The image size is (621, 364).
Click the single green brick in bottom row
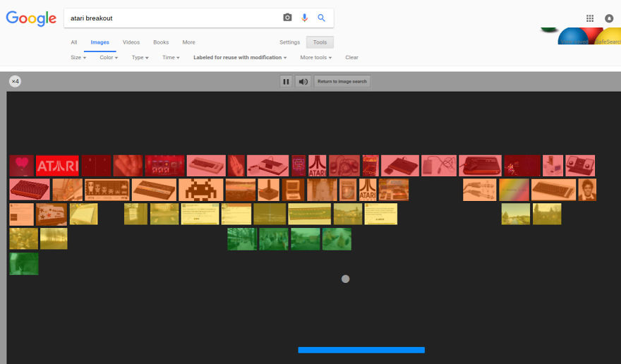point(24,264)
